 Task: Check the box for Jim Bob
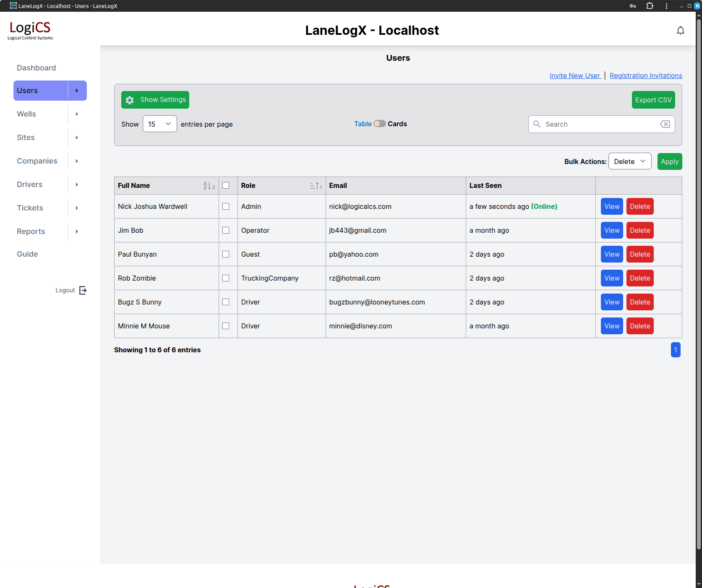click(x=226, y=230)
